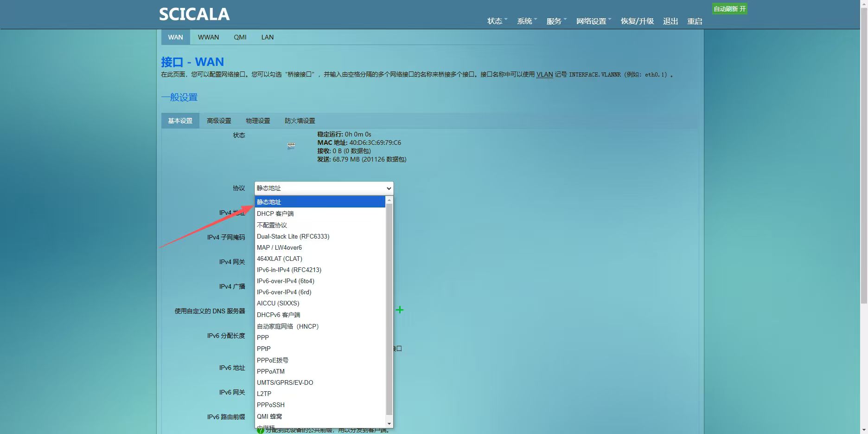Click the green plus icon for DNS servers

click(x=399, y=310)
